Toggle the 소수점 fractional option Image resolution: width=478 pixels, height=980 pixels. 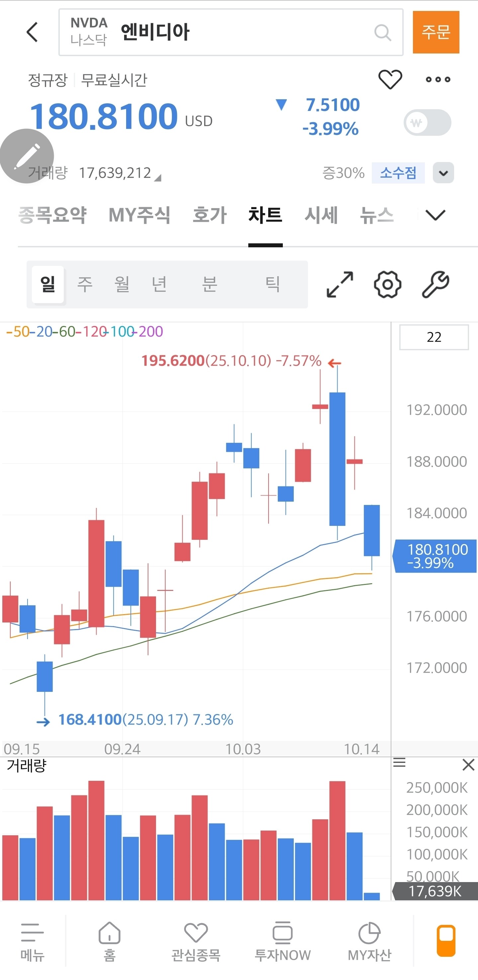coord(398,173)
